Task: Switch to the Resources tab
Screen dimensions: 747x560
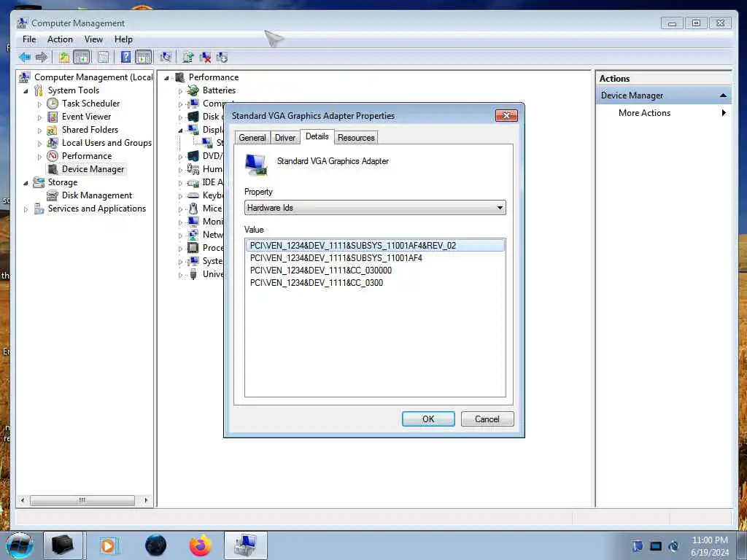Action: click(x=356, y=138)
